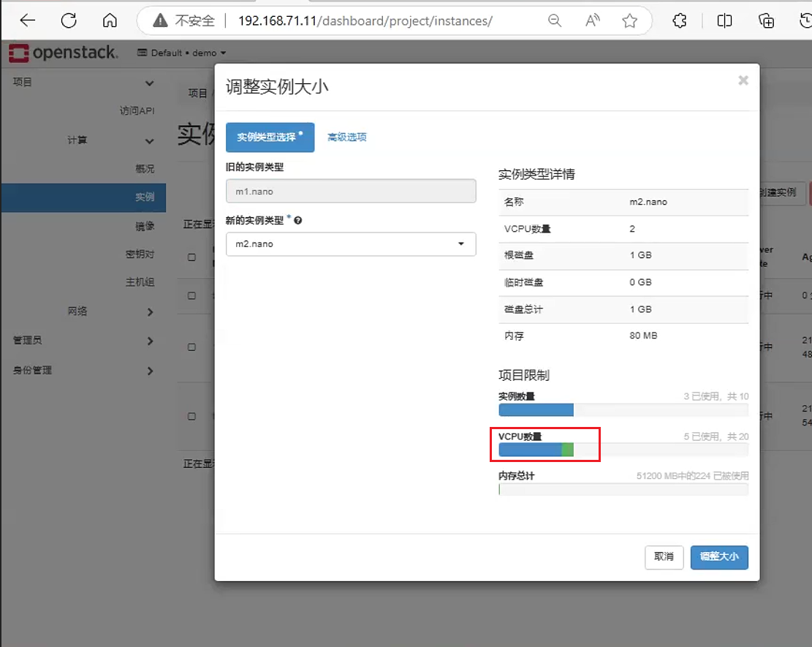The image size is (812, 647).
Task: Switch to the 高级选项 tab
Action: click(x=347, y=137)
